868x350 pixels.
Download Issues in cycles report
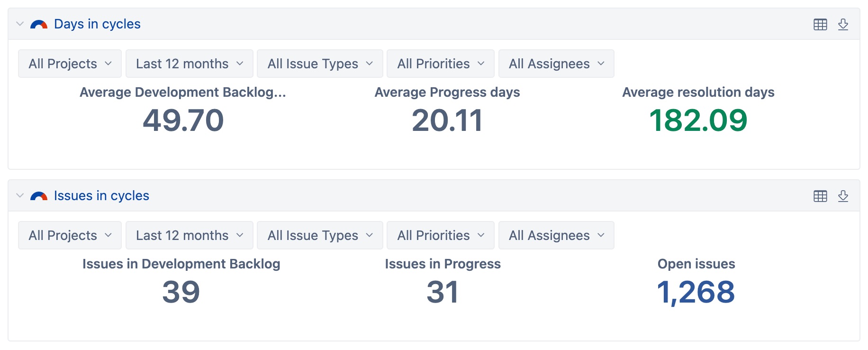tap(843, 196)
